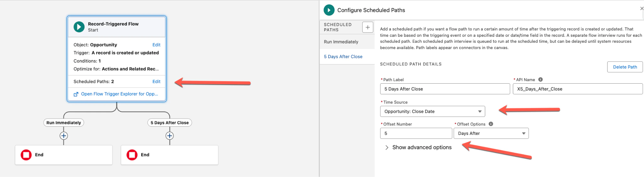644x177 pixels.
Task: Close the Configure Scheduled Paths panel
Action: (641, 8)
